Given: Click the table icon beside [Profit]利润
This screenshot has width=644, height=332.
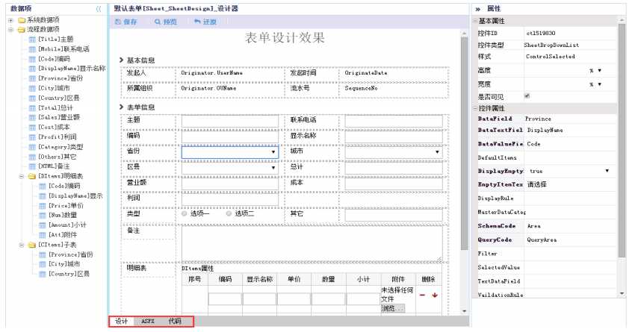Looking at the screenshot, I should pyautogui.click(x=32, y=137).
